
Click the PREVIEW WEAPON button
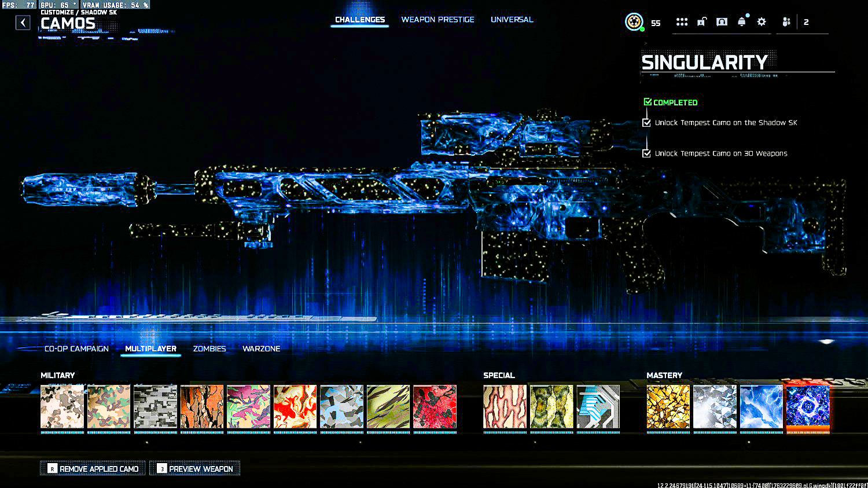click(x=194, y=468)
